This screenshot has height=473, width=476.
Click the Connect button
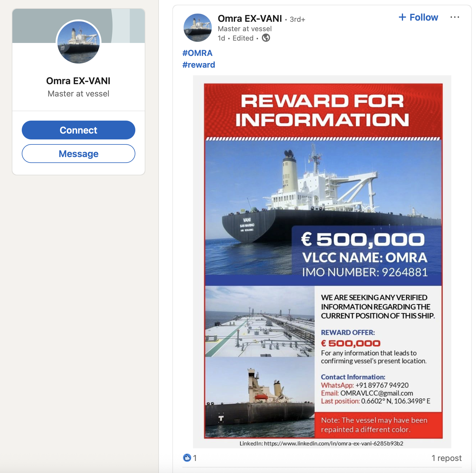click(79, 130)
